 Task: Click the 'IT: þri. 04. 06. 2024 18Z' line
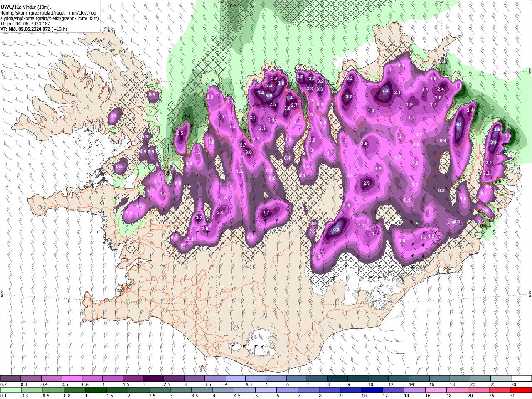tap(26, 24)
